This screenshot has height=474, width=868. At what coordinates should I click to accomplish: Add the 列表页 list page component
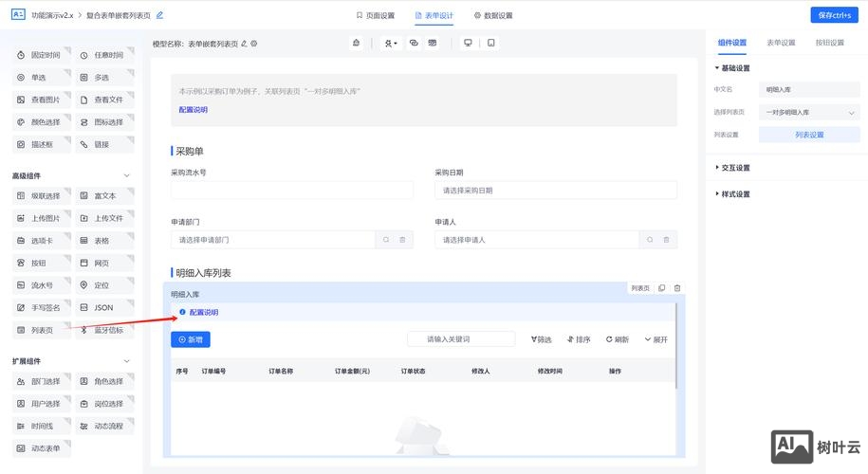point(42,330)
